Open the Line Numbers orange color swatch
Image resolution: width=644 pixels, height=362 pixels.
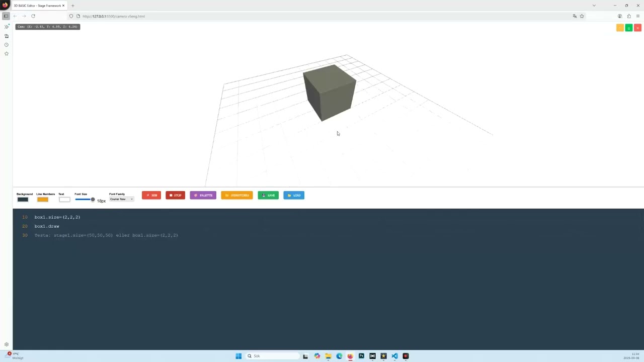[43, 200]
